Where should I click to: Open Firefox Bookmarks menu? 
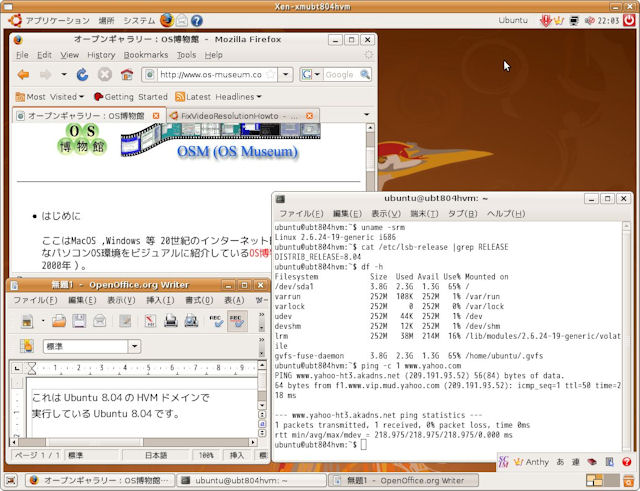[x=146, y=55]
